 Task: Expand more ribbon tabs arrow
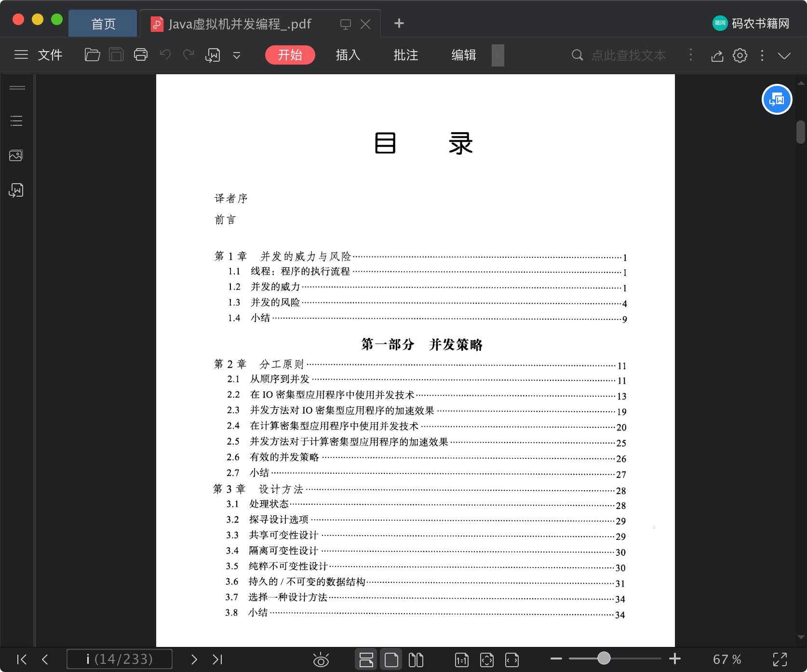click(x=498, y=55)
